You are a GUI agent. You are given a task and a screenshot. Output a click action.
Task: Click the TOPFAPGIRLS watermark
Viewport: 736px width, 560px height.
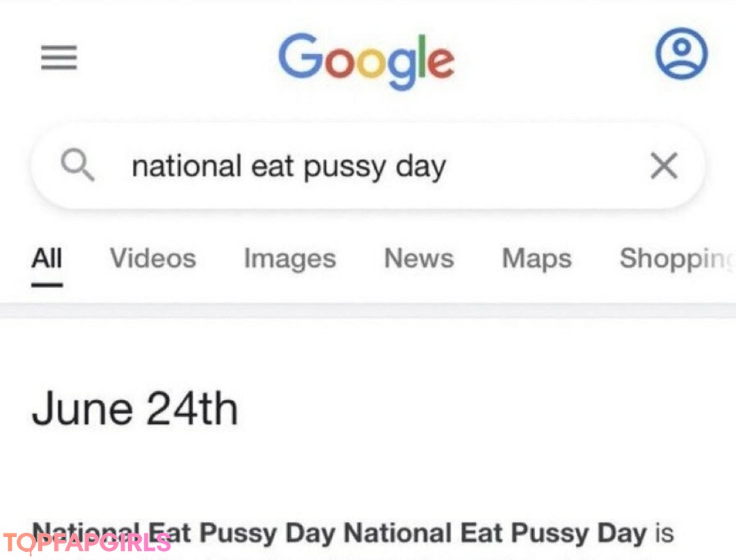[87, 543]
